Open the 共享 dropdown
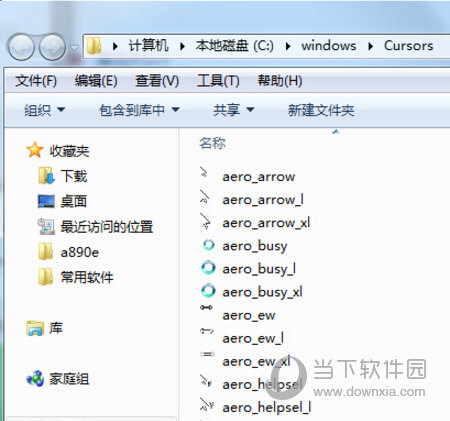Image resolution: width=450 pixels, height=421 pixels. pos(234,110)
